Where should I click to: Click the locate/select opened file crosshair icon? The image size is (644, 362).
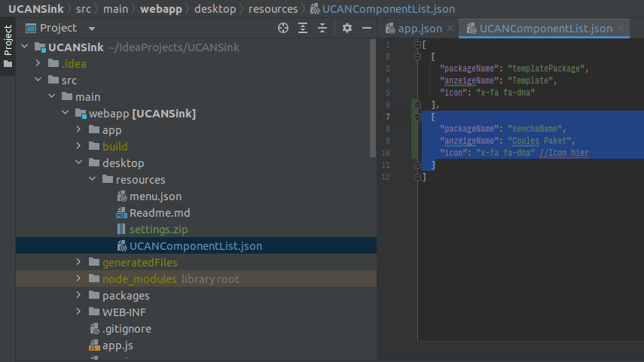[x=283, y=28]
